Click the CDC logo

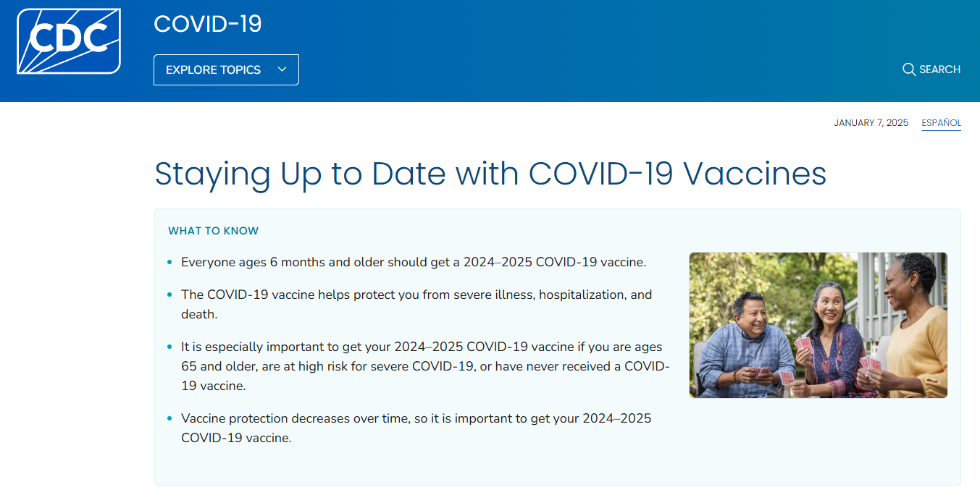[x=69, y=41]
